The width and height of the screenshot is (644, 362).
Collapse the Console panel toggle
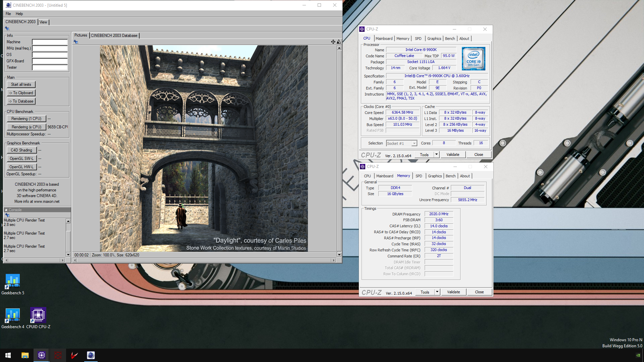point(6,210)
